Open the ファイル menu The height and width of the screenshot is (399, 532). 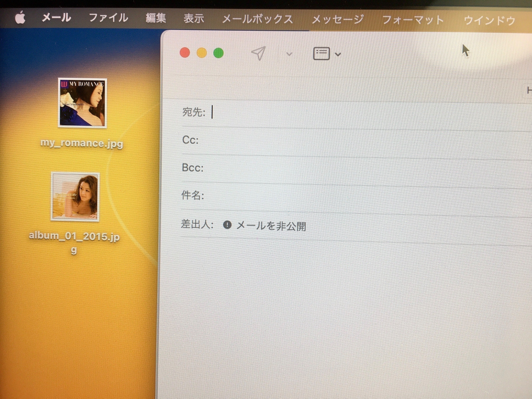tap(109, 18)
